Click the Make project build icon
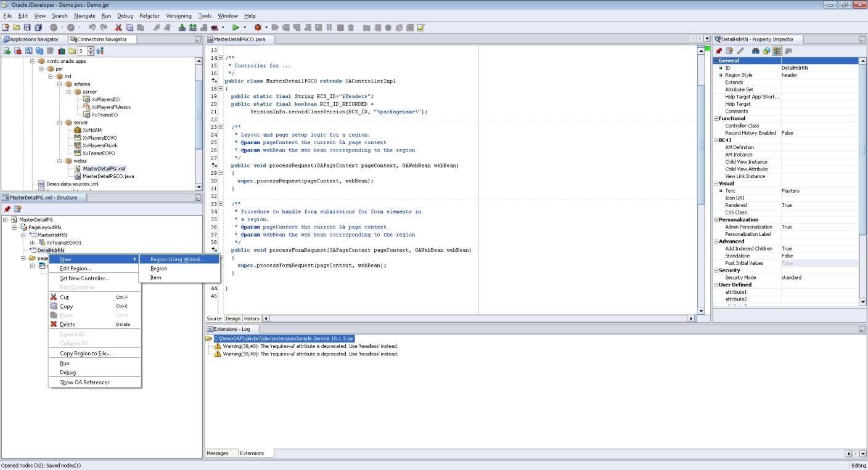 coord(182,28)
